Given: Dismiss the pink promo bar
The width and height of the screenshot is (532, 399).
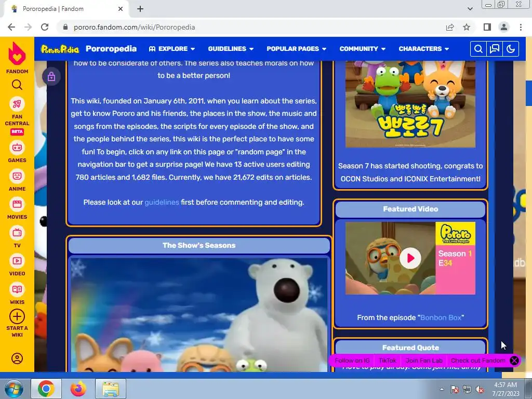Looking at the screenshot, I should point(514,361).
